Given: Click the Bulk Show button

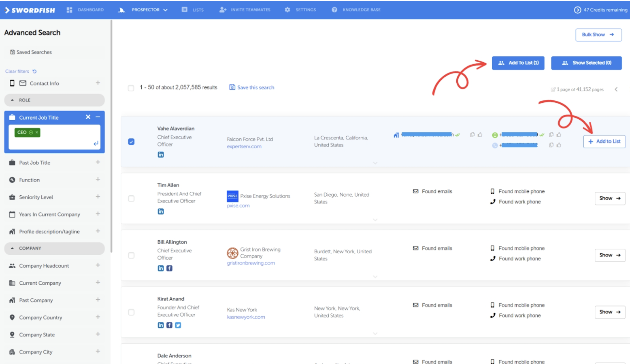Looking at the screenshot, I should pos(598,35).
